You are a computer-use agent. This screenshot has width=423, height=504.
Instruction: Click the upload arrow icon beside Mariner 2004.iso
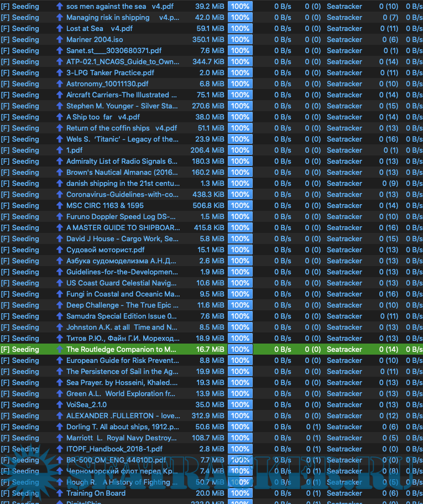point(60,40)
